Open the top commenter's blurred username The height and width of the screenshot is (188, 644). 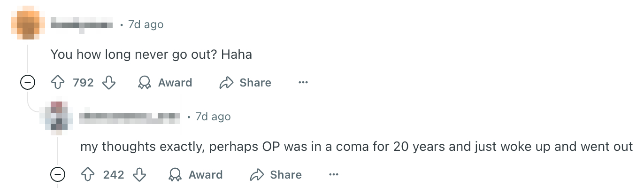82,24
